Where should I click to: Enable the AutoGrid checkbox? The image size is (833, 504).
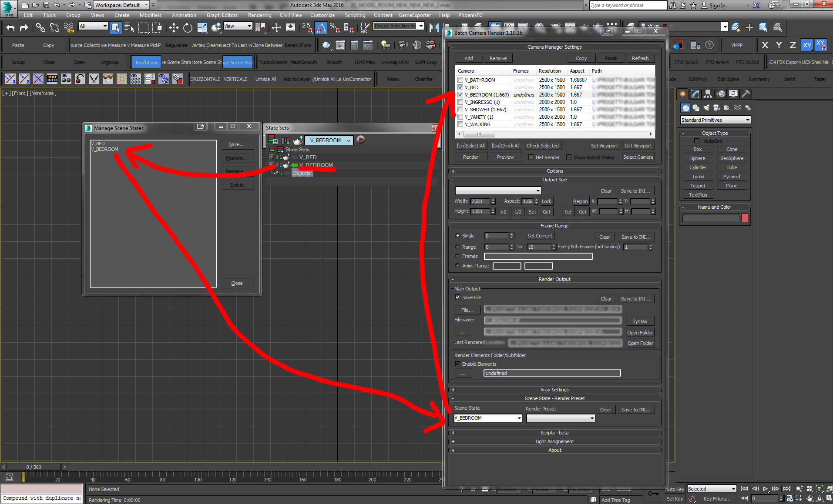click(x=697, y=141)
